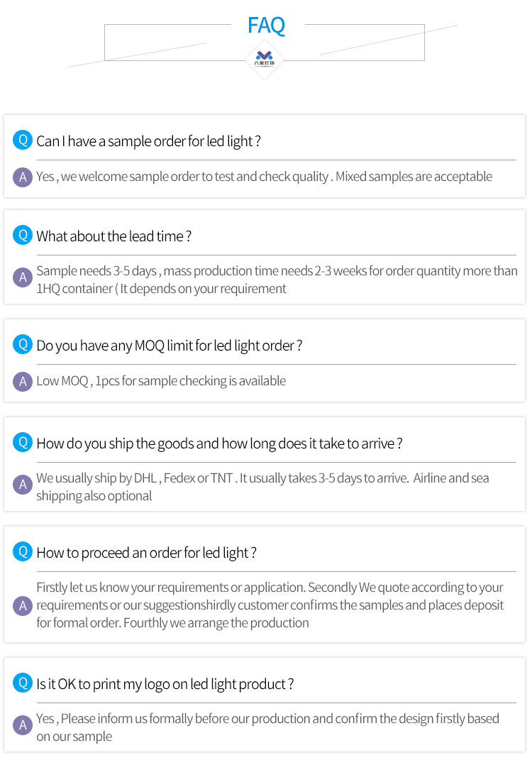This screenshot has width=532, height=782.
Task: Click the A icon beside mixed samples answer
Action: pyautogui.click(x=23, y=177)
